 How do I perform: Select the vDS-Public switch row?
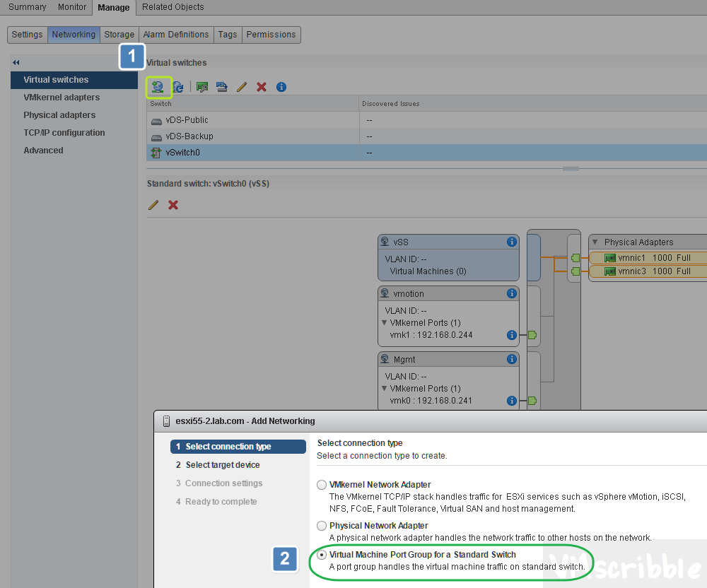187,120
